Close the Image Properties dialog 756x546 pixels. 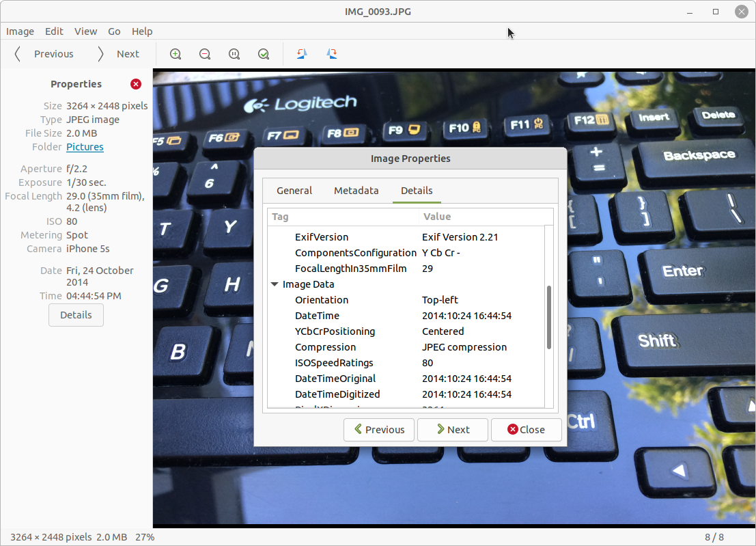[x=527, y=430]
